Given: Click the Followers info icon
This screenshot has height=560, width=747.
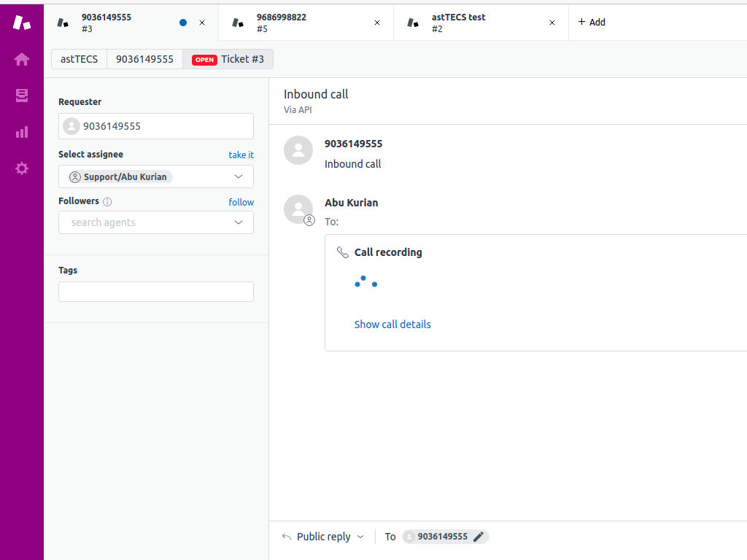Looking at the screenshot, I should click(x=107, y=202).
